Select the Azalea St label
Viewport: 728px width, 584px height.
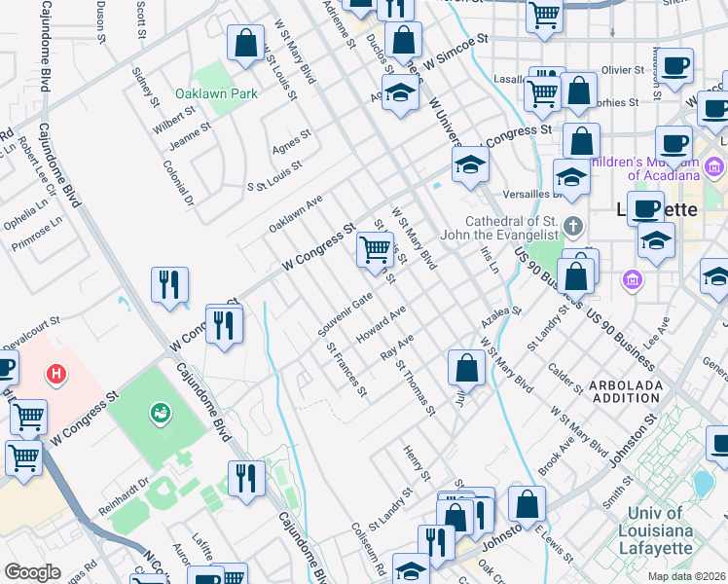[x=501, y=317]
